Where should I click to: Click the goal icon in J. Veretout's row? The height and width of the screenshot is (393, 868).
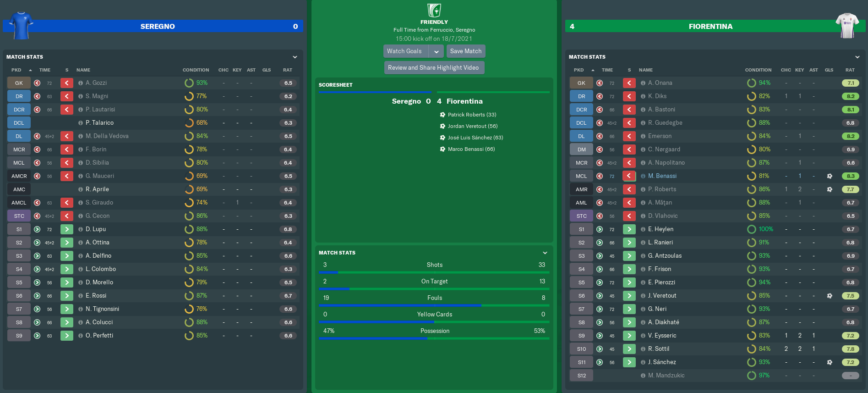click(x=830, y=296)
